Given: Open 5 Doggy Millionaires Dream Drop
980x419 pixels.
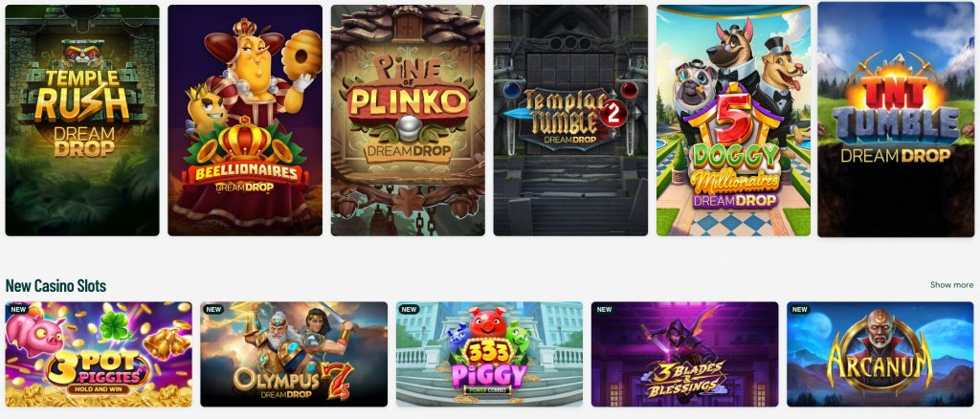Looking at the screenshot, I should [733, 121].
